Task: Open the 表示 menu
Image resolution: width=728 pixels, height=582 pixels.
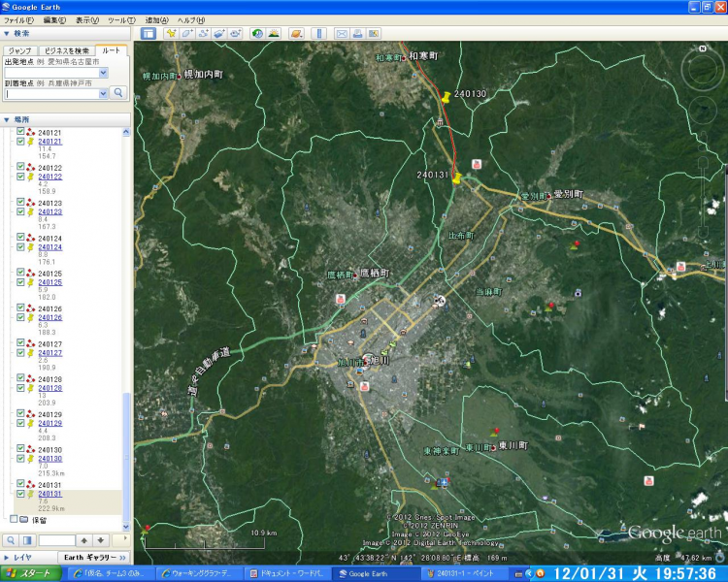Action: pyautogui.click(x=87, y=20)
